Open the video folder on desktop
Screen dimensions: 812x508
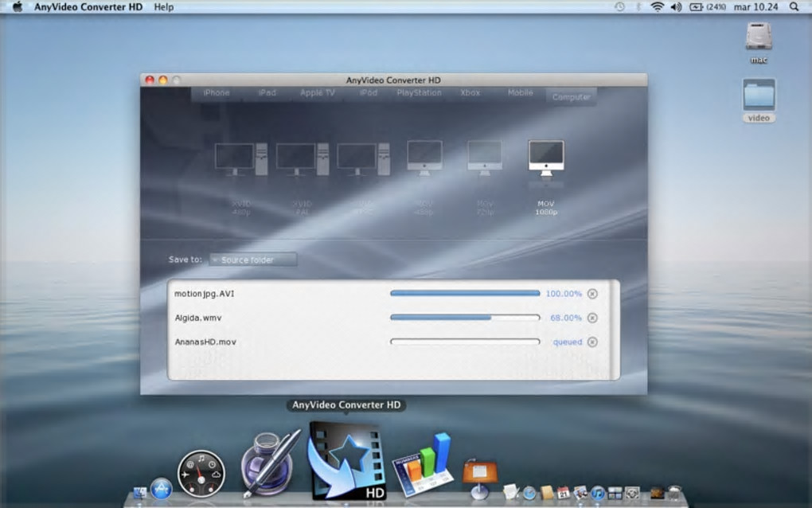[x=759, y=100]
